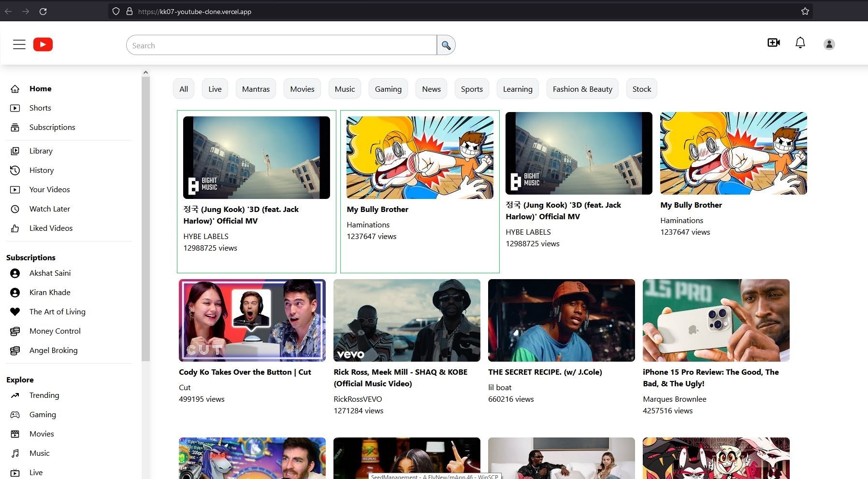Image resolution: width=868 pixels, height=479 pixels.
Task: Select the News category chip
Action: pos(432,89)
